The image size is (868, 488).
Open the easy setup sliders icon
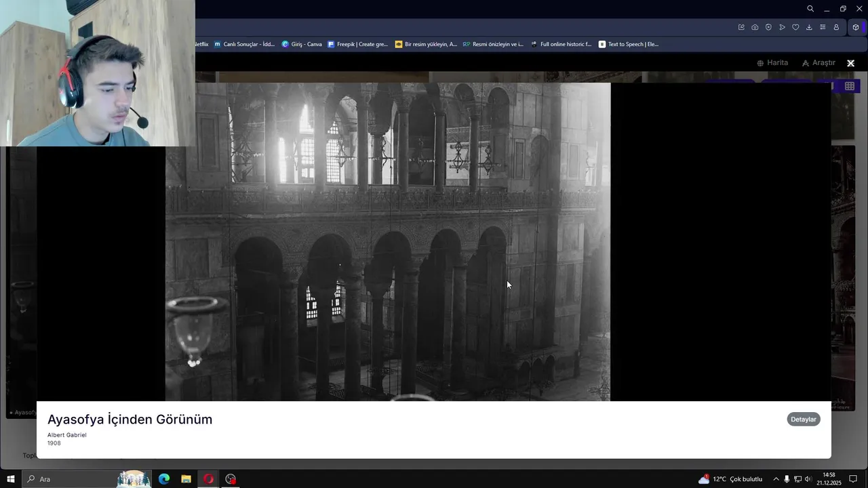pos(823,27)
